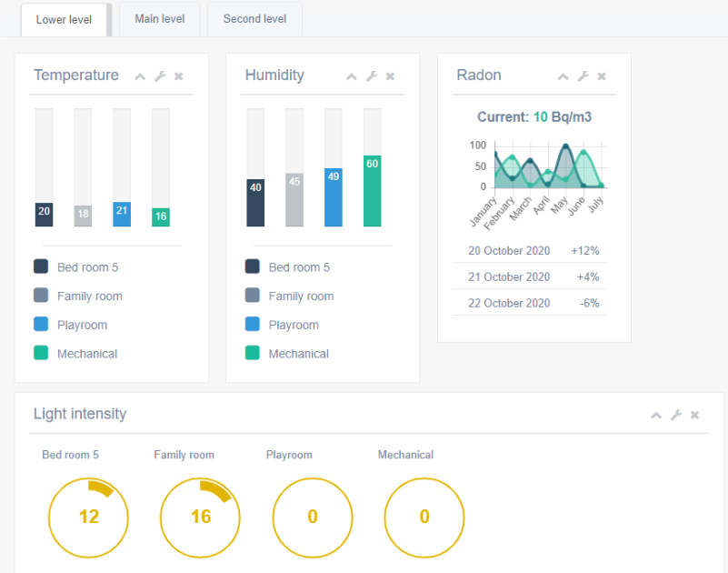Collapse the Light intensity panel with the chevron
Viewport: 728px width, 573px height.
[x=656, y=416]
